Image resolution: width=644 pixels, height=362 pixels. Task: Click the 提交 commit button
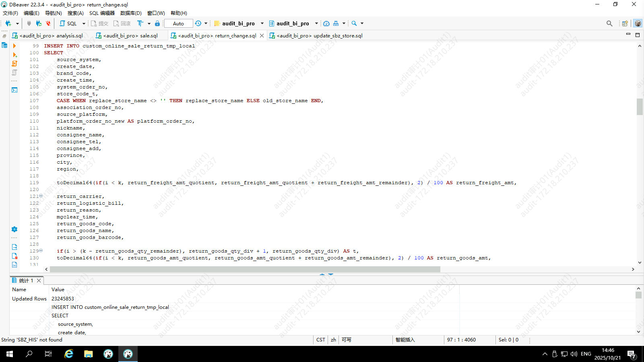click(x=100, y=23)
